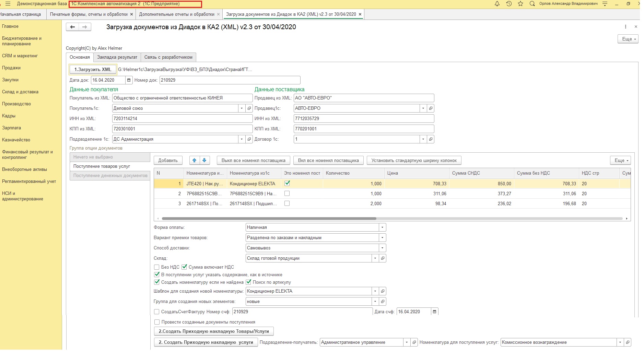Toggle Поиск по артикулу checkbox
The height and width of the screenshot is (351, 644).
pyautogui.click(x=248, y=282)
